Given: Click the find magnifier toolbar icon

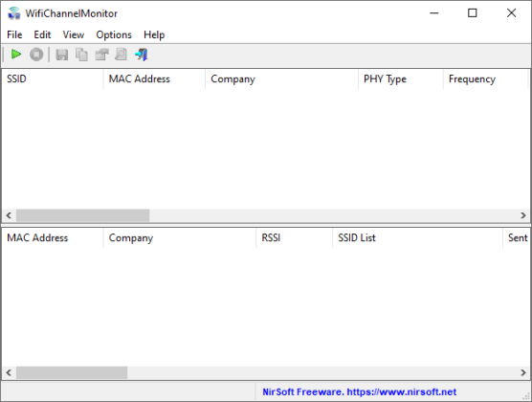Looking at the screenshot, I should tap(122, 55).
